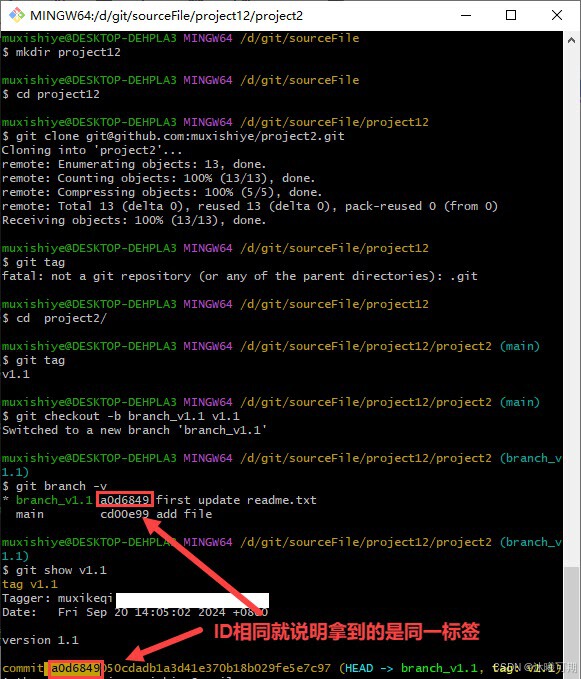The width and height of the screenshot is (581, 679).
Task: Click the 'HEAD -> branch_v1.1' reference text
Action: pos(411,668)
